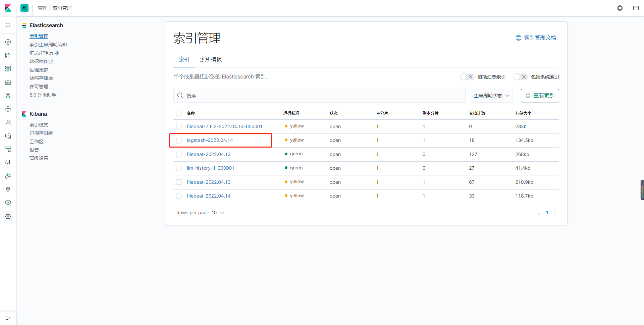Click the 重载索引 button
Image resolution: width=644 pixels, height=325 pixels.
pyautogui.click(x=540, y=96)
